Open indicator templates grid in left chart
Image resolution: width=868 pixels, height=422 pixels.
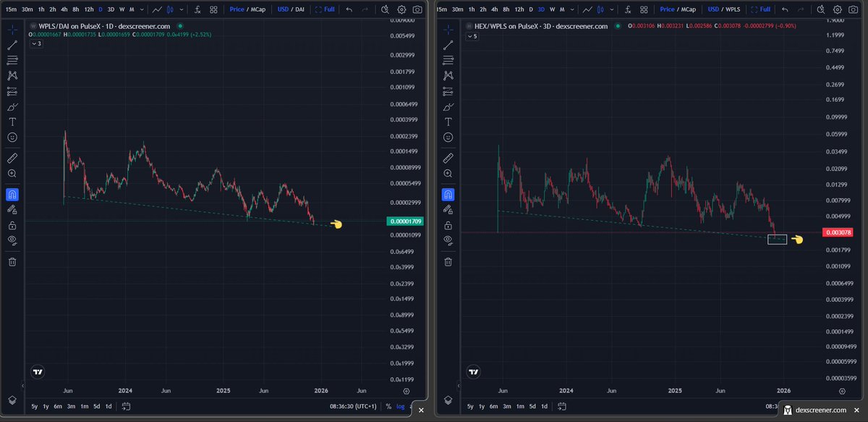point(213,9)
